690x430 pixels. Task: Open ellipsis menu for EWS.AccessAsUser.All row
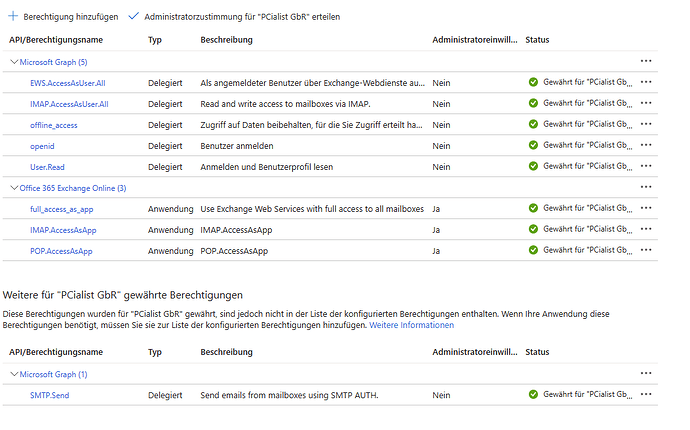click(646, 82)
